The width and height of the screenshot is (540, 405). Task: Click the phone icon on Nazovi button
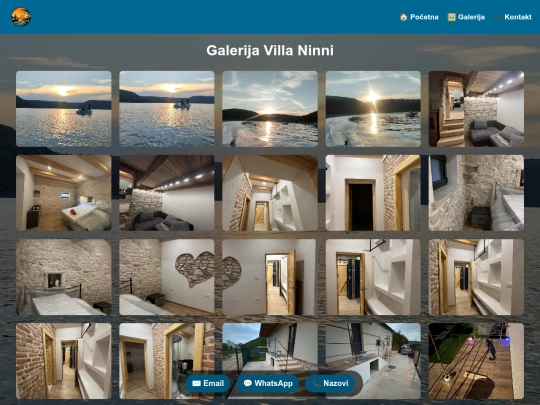[x=316, y=383]
